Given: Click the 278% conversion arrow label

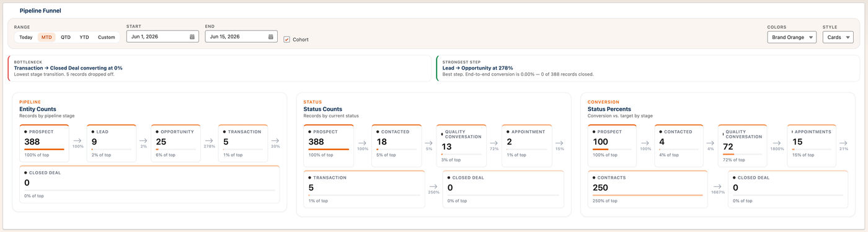Looking at the screenshot, I should [x=209, y=146].
